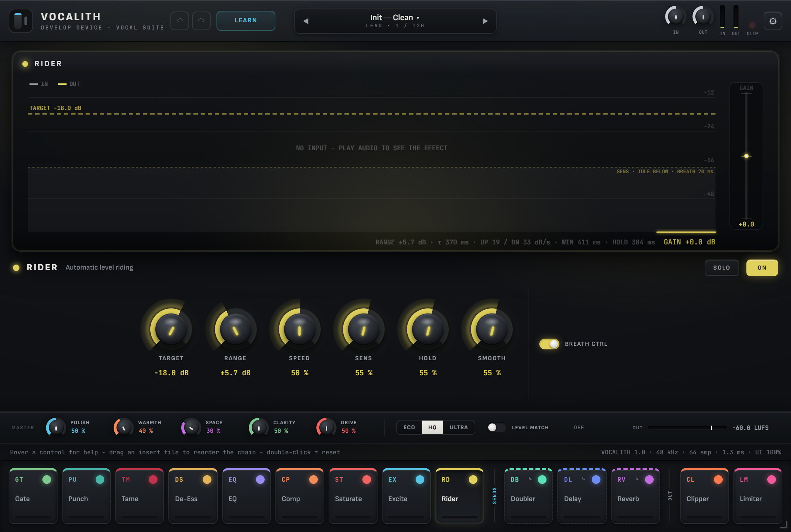The image size is (791, 532).
Task: Toggle the Punch power dot
Action: [100, 480]
